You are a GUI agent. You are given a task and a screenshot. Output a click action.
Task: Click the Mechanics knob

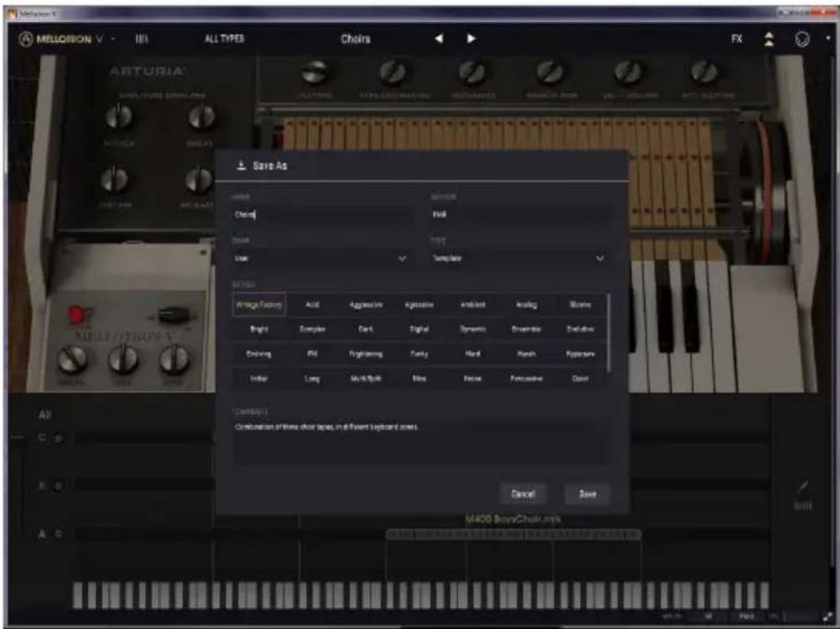coord(472,72)
